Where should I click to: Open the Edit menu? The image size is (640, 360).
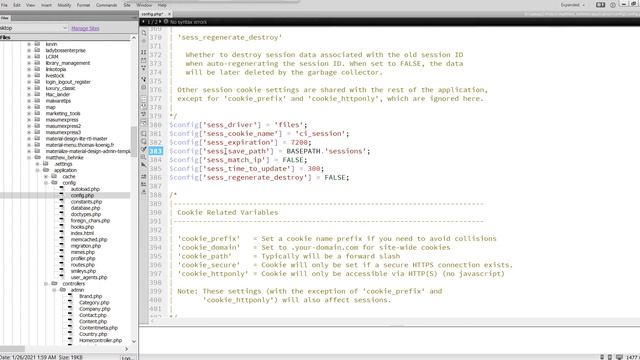(17, 5)
